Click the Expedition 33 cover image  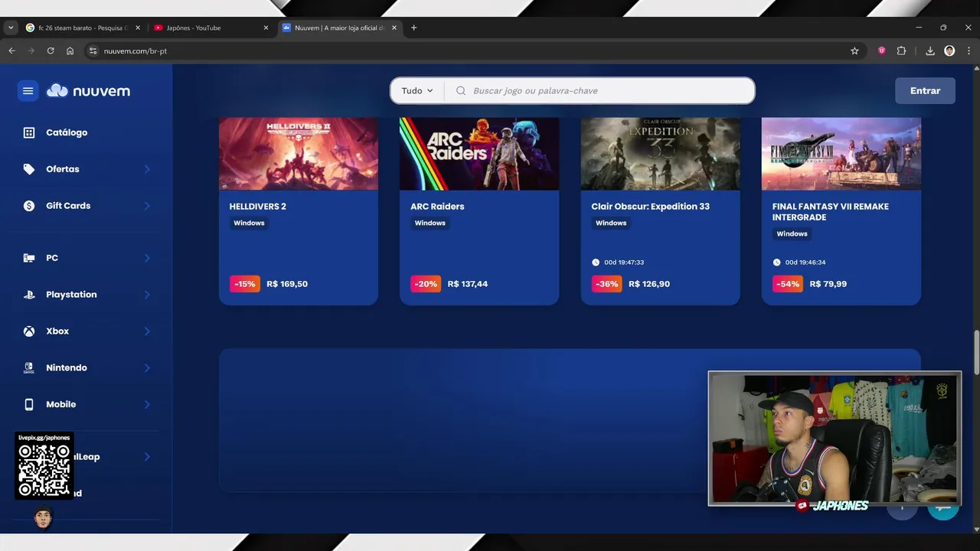(660, 153)
